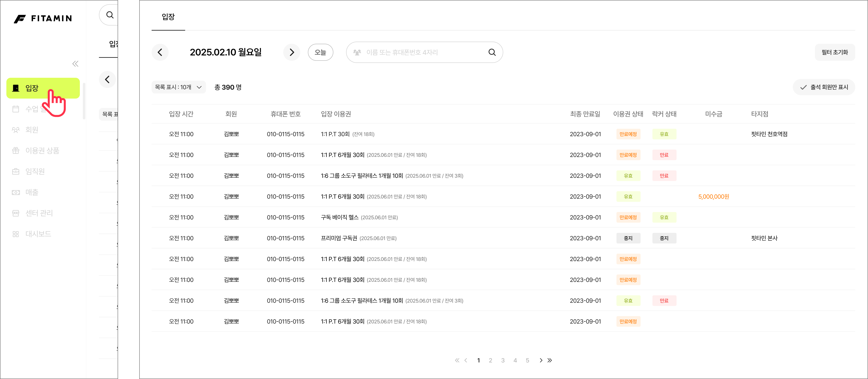
Task: Open 센터 관리 from sidebar
Action: (39, 213)
